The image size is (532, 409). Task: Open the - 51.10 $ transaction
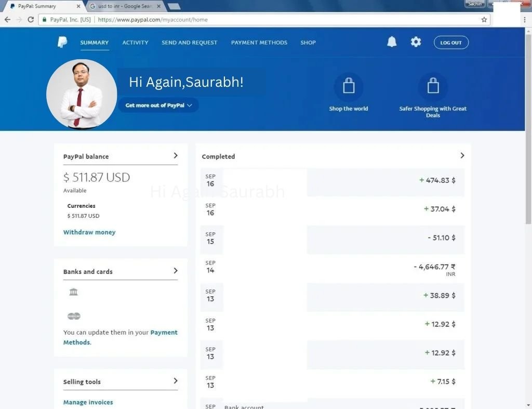coord(332,240)
